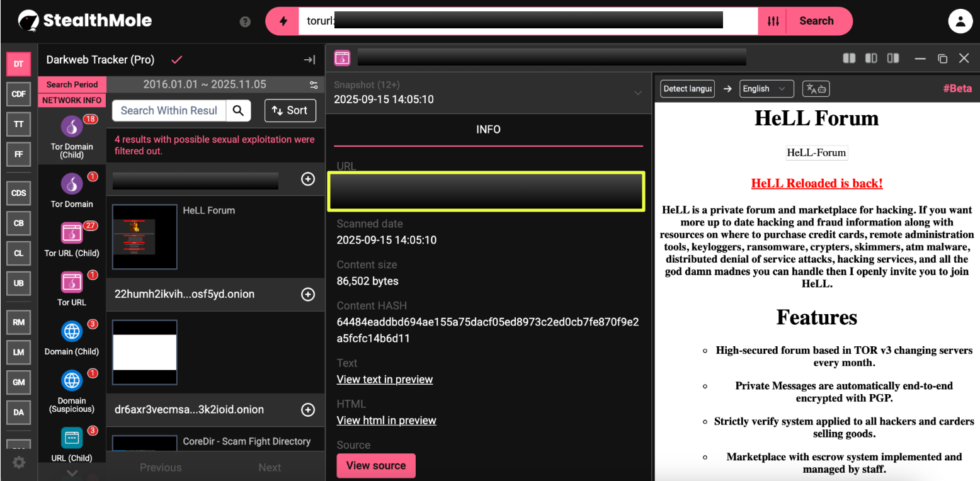Click the translate icon next to English
This screenshot has width=980, height=481.
[x=816, y=89]
